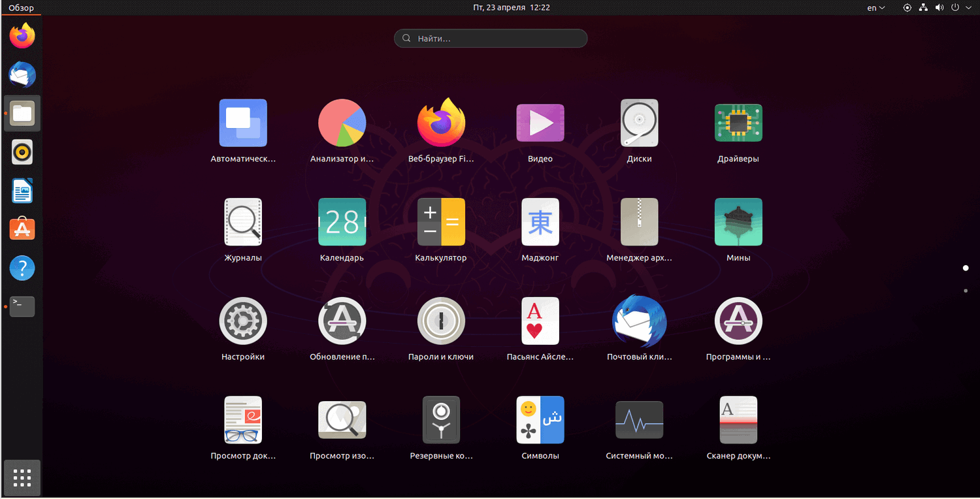Screen dimensions: 980x499
Task: Launch the Журналы log viewer
Action: [x=243, y=222]
